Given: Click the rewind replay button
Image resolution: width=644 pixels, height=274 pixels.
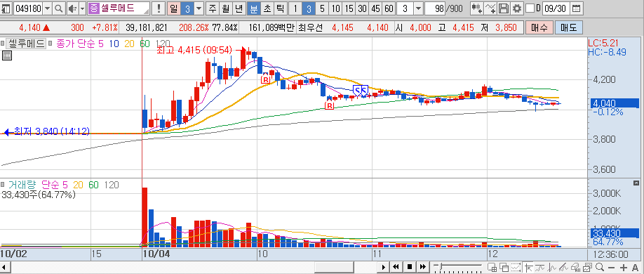Looking at the screenshot, I should tap(396, 266).
